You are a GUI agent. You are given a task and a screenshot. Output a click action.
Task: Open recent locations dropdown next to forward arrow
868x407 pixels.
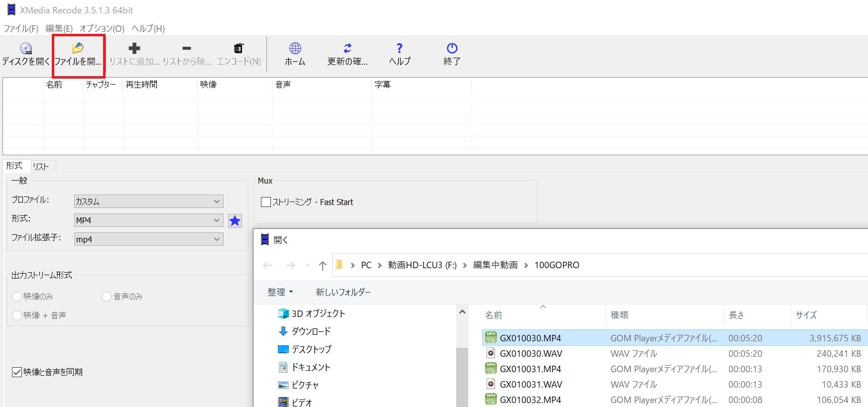pos(307,265)
